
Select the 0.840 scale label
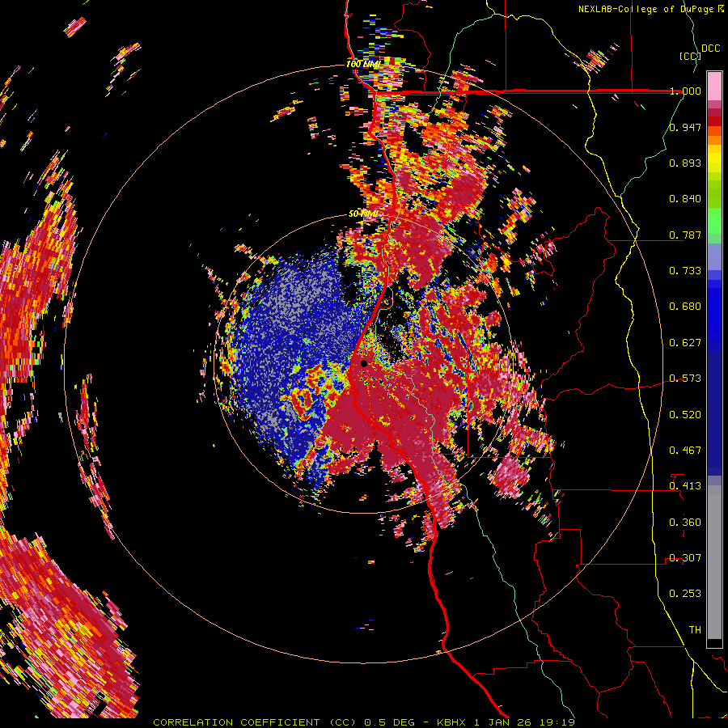coord(685,199)
